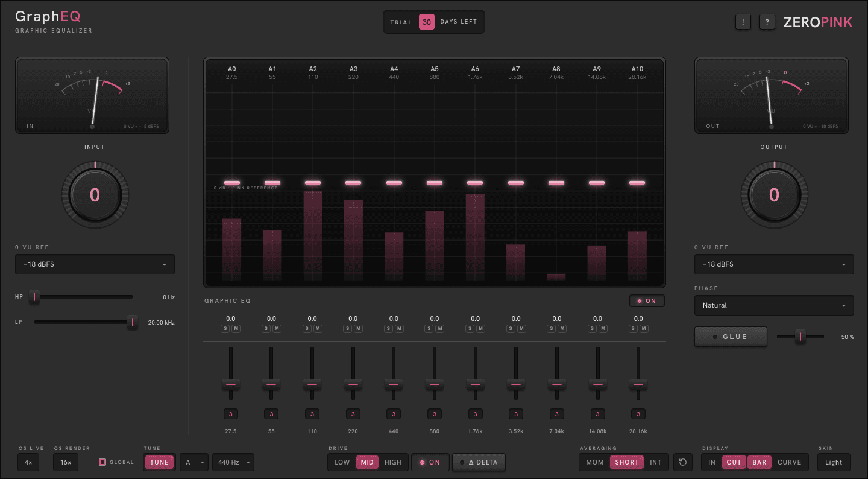Solo the 27.5 Hz band
Viewport: 868px width, 479px height.
point(225,329)
